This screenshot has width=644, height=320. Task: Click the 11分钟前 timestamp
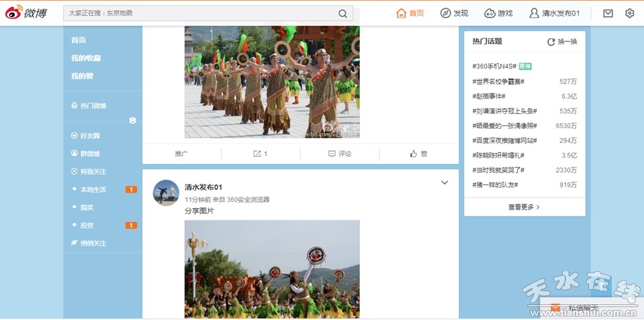[197, 200]
